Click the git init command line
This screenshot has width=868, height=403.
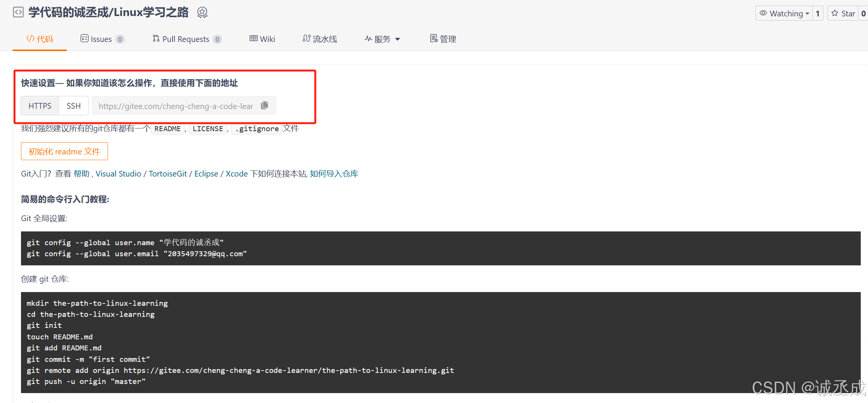pos(44,325)
